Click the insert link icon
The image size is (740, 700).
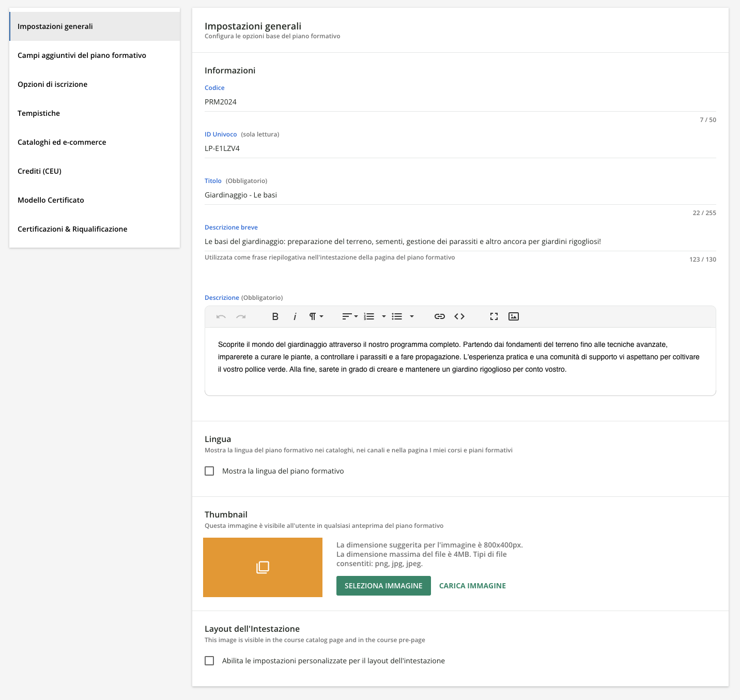[439, 316]
